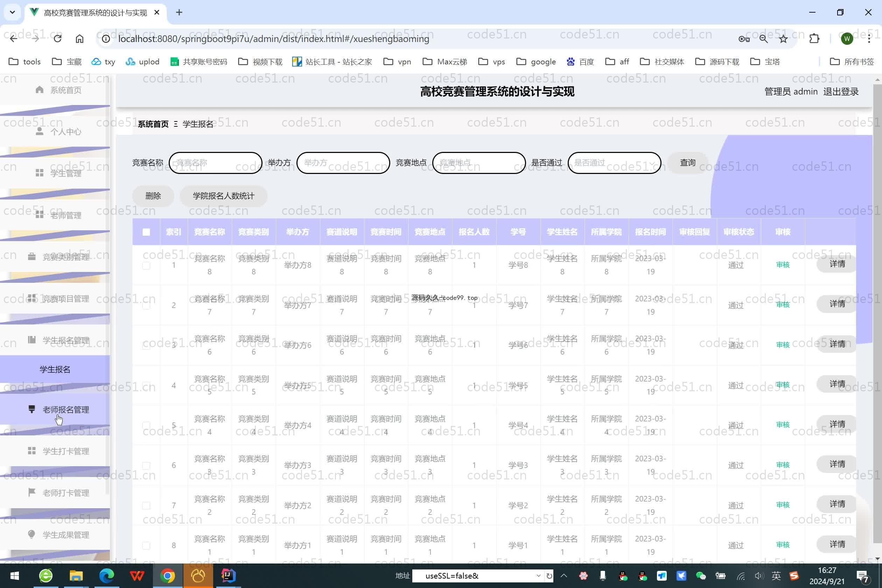882x588 pixels.
Task: Click 审核 link for 学号8 row
Action: pyautogui.click(x=783, y=265)
